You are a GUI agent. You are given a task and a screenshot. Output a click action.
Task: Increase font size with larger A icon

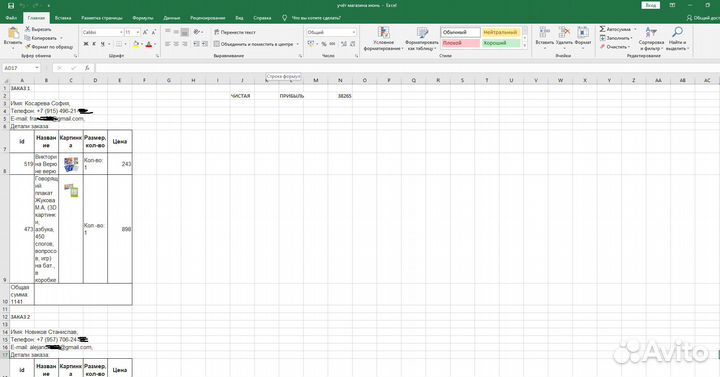pos(145,32)
